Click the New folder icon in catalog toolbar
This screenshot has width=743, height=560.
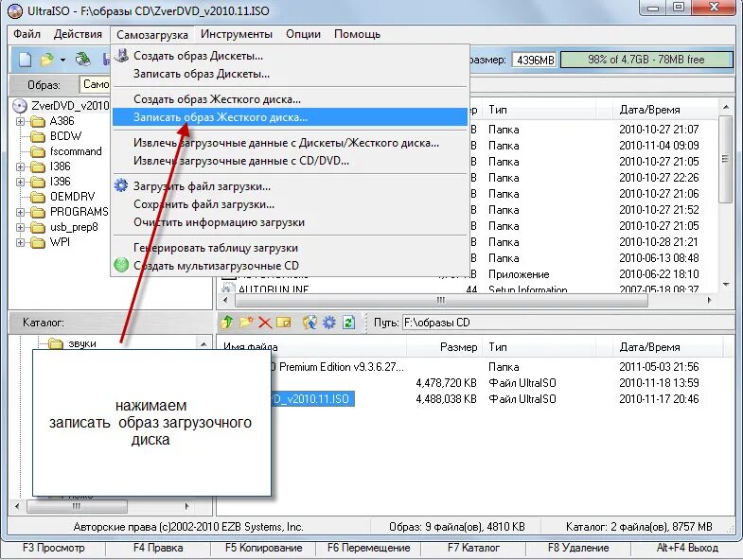tap(246, 323)
